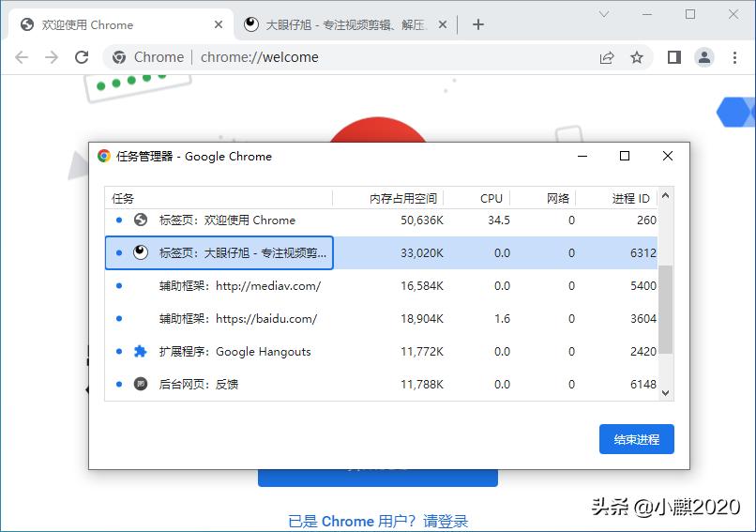This screenshot has height=532, width=756.
Task: Share this page via the share icon
Action: pyautogui.click(x=607, y=58)
